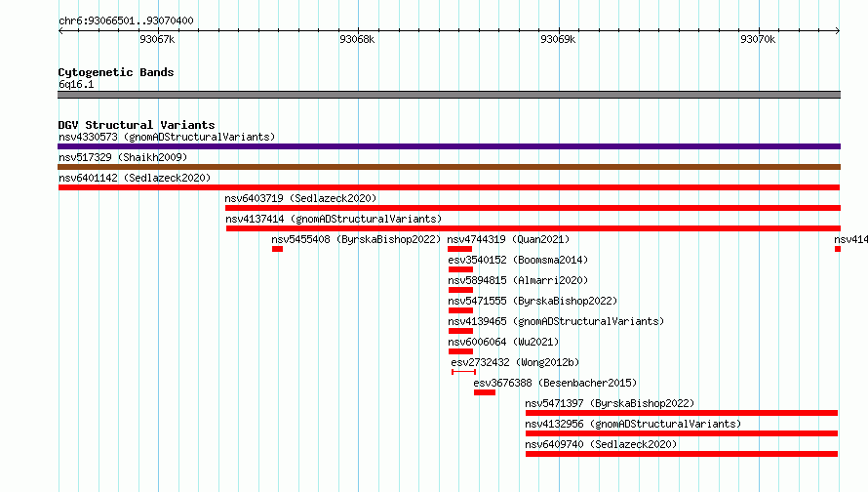Click the 93069k ruler tick label
The width and height of the screenshot is (868, 492).
click(558, 39)
